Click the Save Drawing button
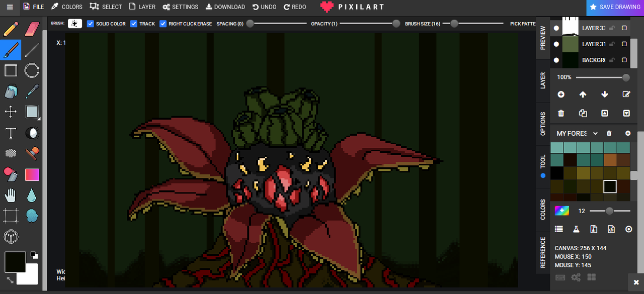 click(615, 7)
